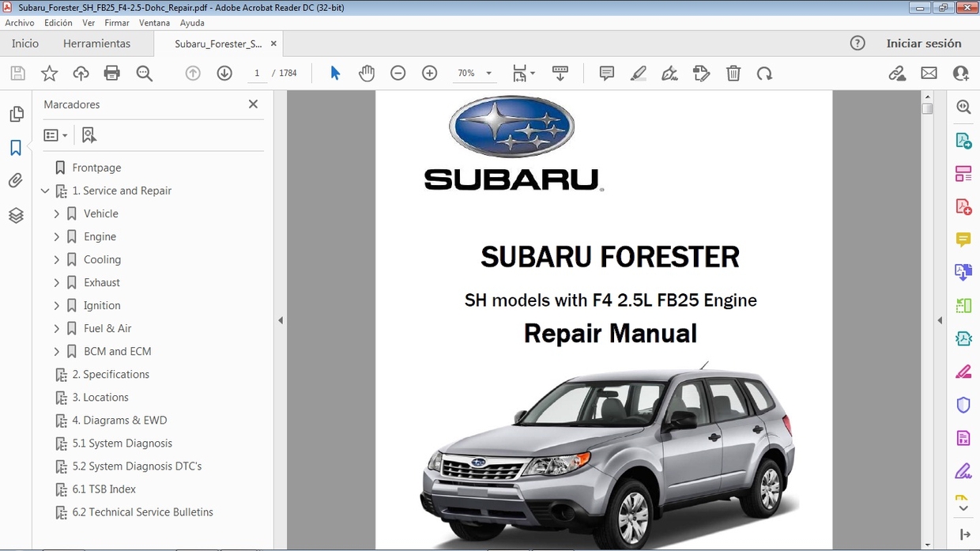
Task: Open the Attachments panel
Action: [16, 180]
